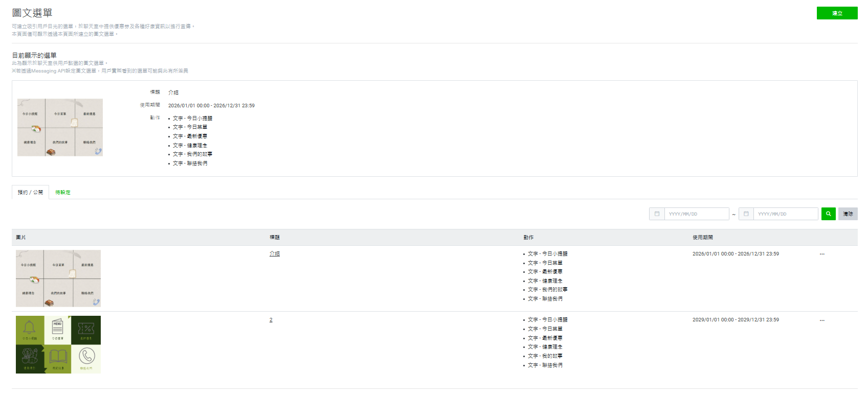Click the currently displayed menu preview image
Image resolution: width=868 pixels, height=396 pixels.
point(60,127)
